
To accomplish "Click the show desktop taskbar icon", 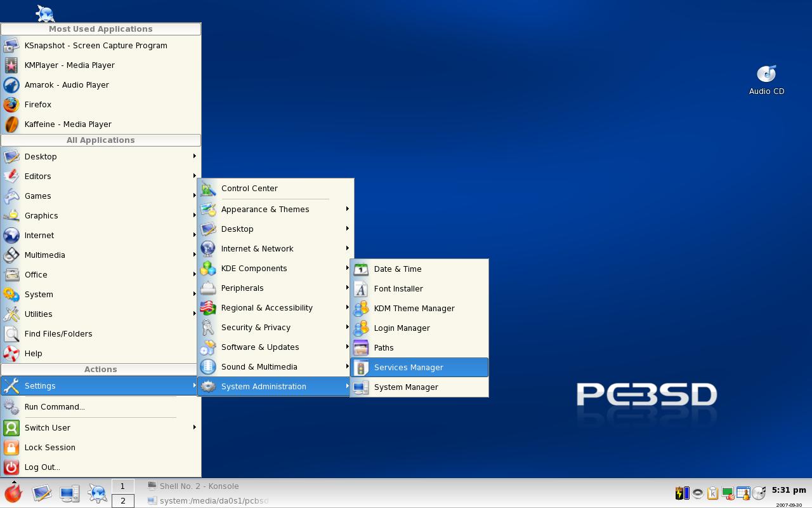I will pos(42,493).
